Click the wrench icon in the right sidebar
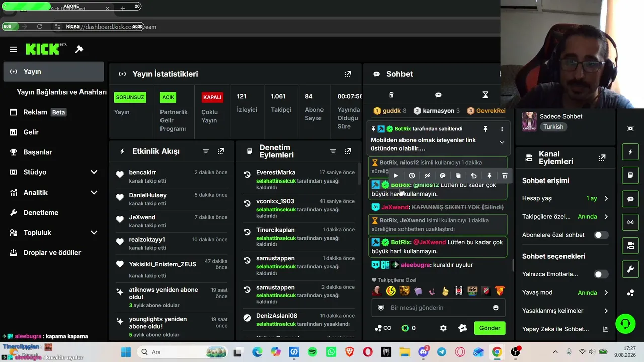Screen dimensions: 644x362 [630, 269]
